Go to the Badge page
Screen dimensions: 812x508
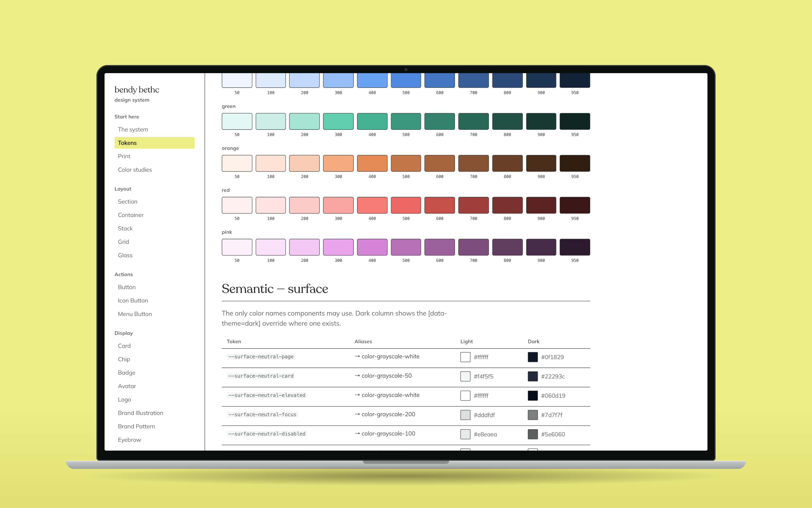click(127, 373)
